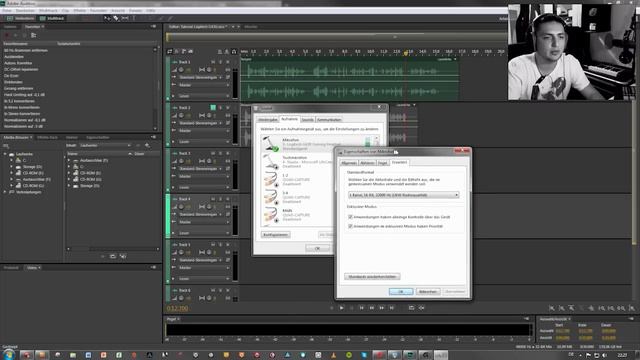This screenshot has height=360, width=640.
Task: Arm Track 3 for recording
Action: coord(228,153)
